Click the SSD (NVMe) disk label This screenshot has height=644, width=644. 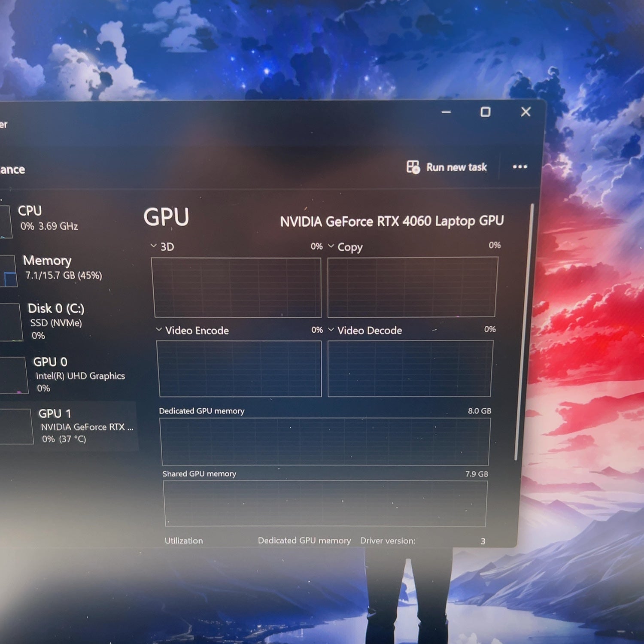point(56,323)
